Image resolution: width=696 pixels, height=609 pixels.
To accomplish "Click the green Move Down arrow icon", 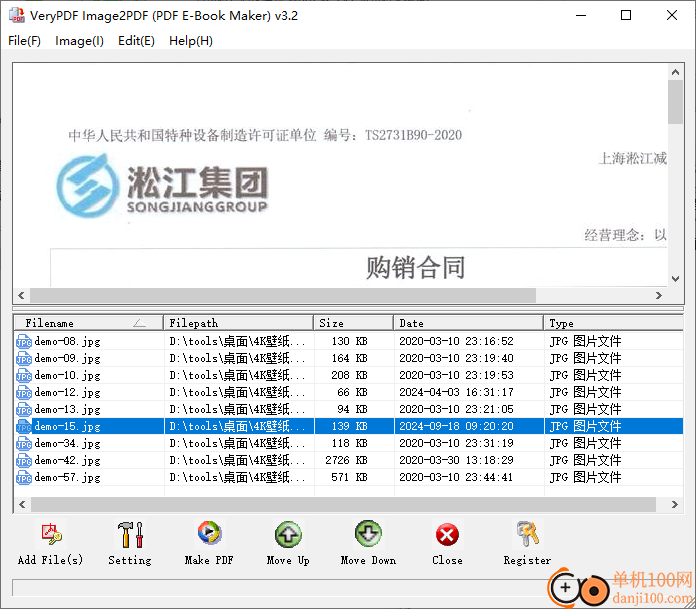I will coord(368,534).
